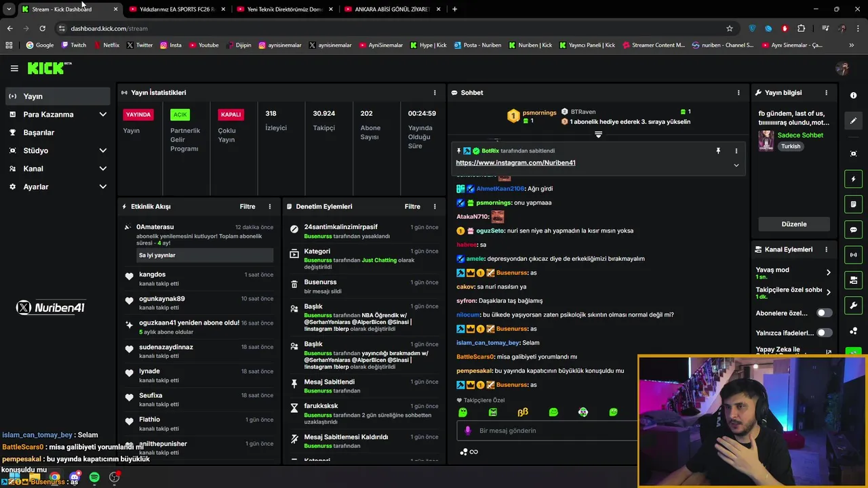Select Yayın in the sidebar
The height and width of the screenshot is (488, 868).
pyautogui.click(x=58, y=96)
